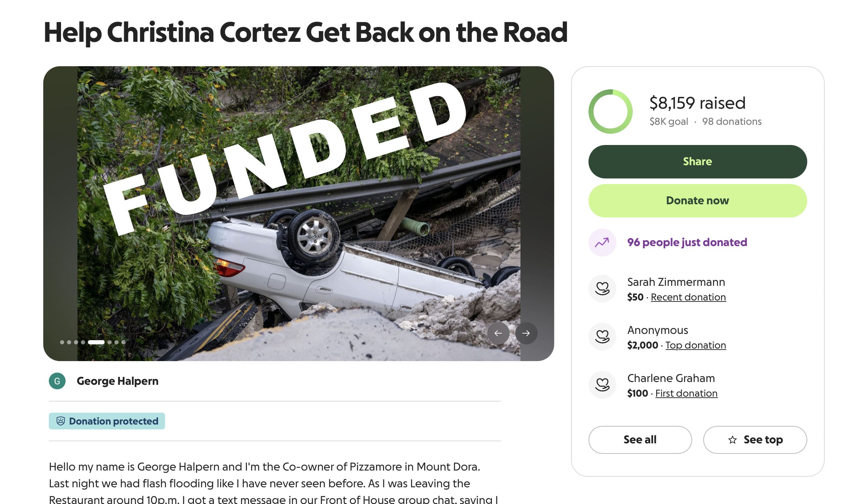Click the star icon in See top
847x504 pixels.
click(x=733, y=440)
